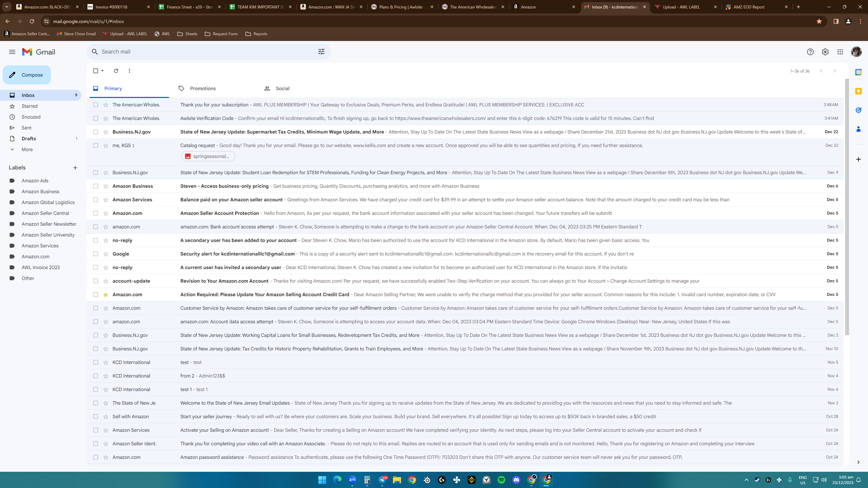Open the Starred folder
This screenshot has height=488, width=868.
click(41, 106)
